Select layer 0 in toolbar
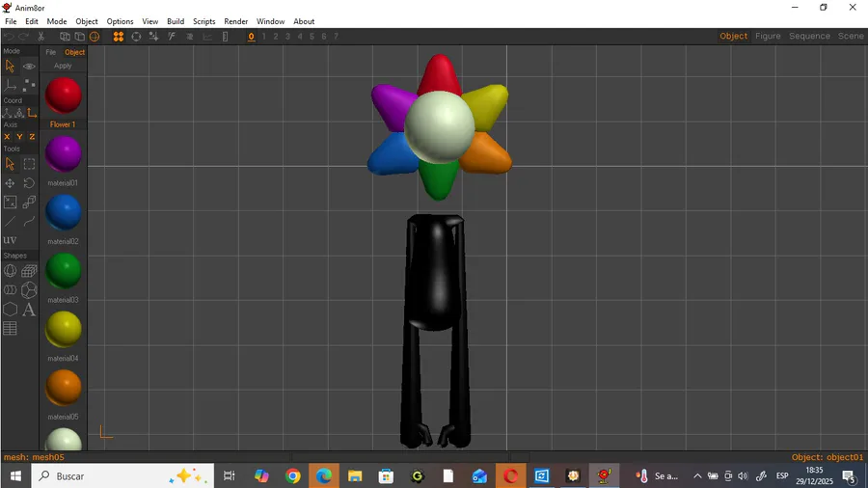Image resolution: width=868 pixels, height=488 pixels. (252, 37)
